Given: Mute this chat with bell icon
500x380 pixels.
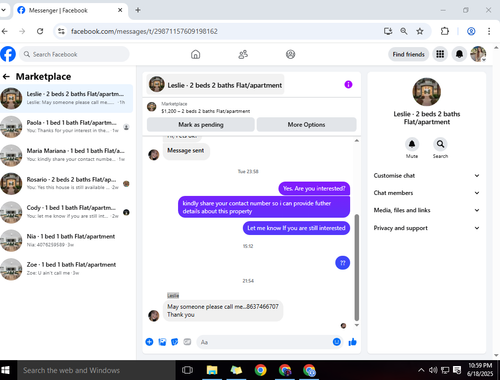Looking at the screenshot, I should tap(412, 144).
